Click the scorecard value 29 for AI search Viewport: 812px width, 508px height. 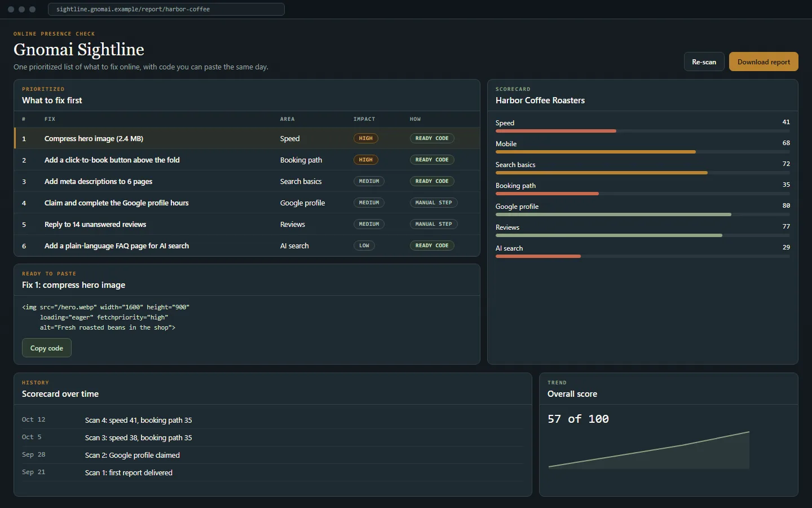(786, 247)
